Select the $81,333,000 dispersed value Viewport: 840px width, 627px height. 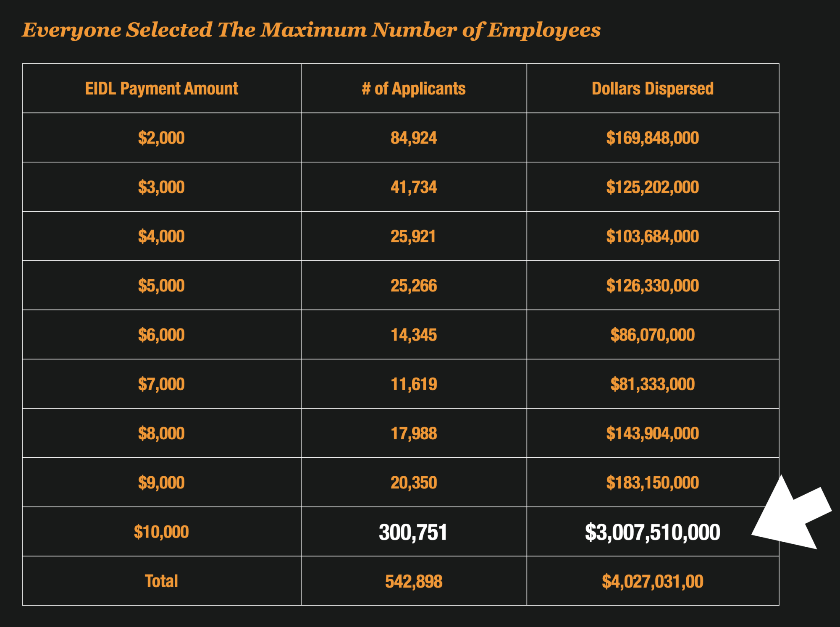[x=652, y=384]
